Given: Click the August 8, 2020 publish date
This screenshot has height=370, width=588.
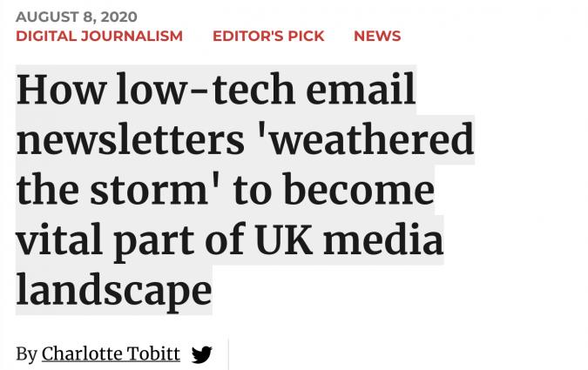Looking at the screenshot, I should coord(77,17).
